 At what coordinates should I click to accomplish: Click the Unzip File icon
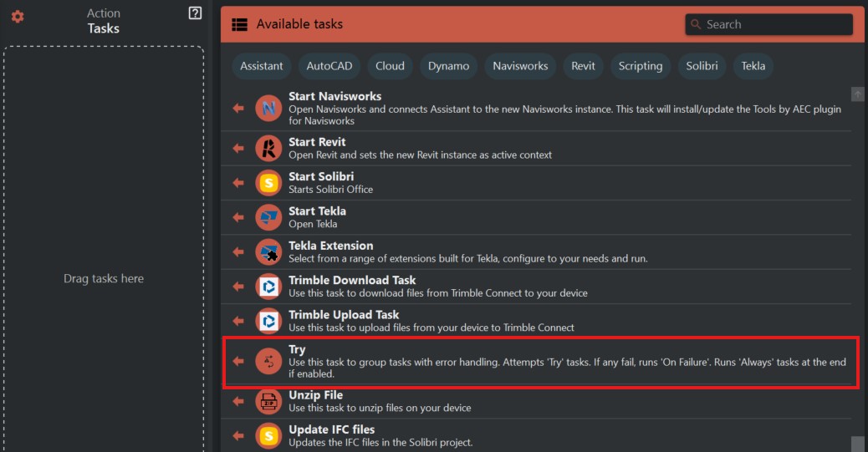[x=268, y=401]
